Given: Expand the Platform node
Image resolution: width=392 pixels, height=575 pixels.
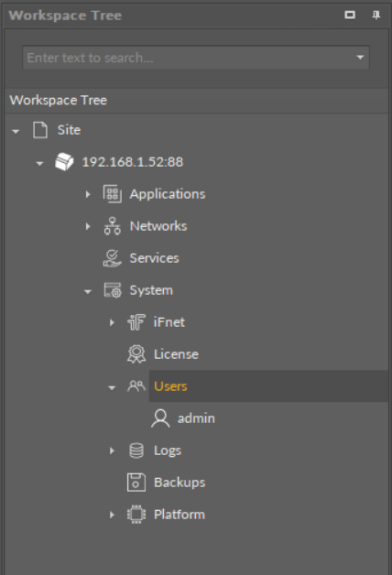Looking at the screenshot, I should point(113,515).
